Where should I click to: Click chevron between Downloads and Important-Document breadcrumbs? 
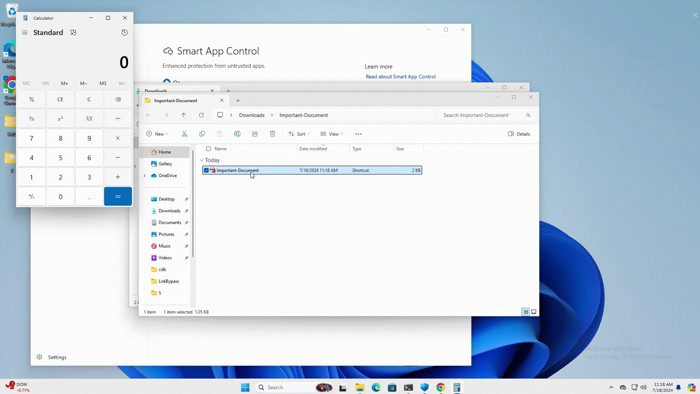pyautogui.click(x=272, y=115)
